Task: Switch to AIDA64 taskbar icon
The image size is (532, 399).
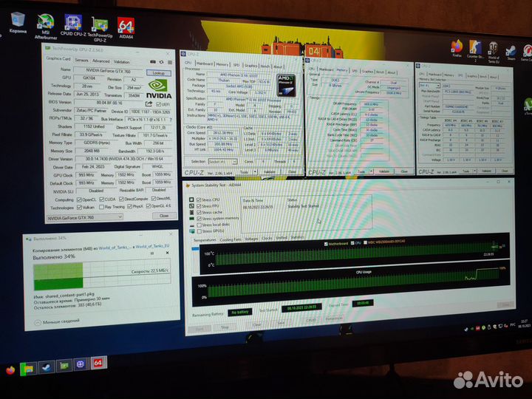Action: 98,363
